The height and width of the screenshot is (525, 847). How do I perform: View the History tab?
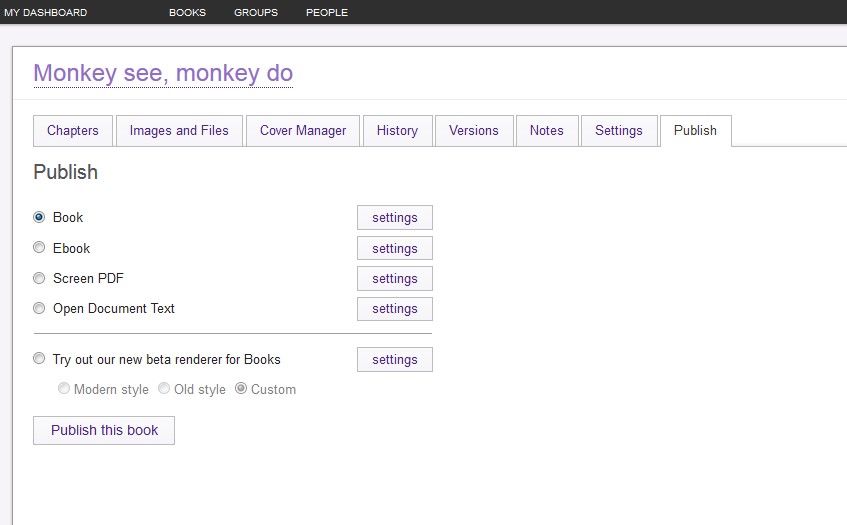(397, 131)
